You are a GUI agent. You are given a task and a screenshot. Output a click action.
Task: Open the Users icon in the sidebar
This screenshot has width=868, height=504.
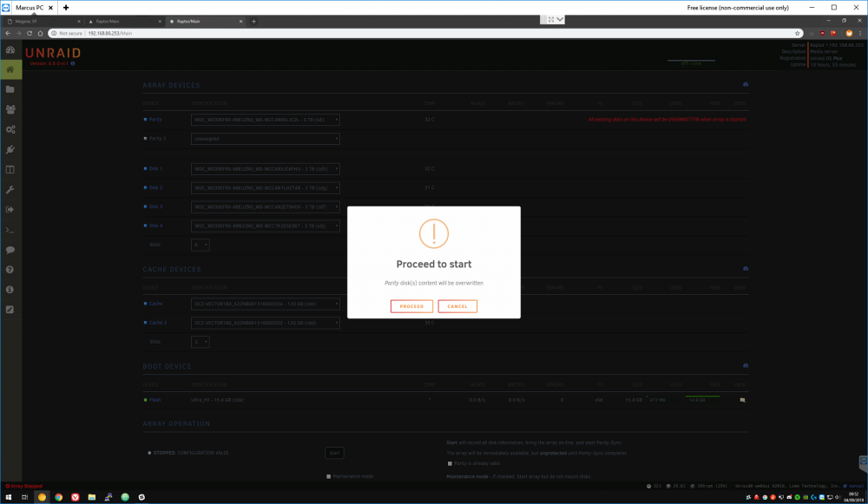(10, 109)
